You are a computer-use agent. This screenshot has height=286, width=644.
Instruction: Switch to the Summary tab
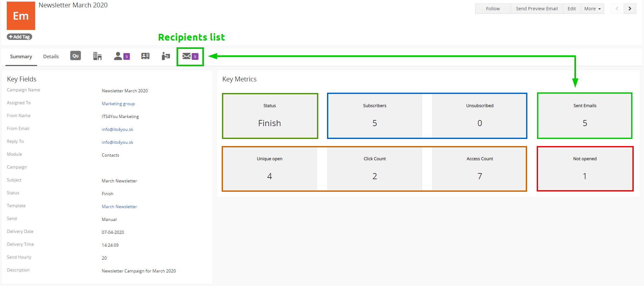point(21,57)
